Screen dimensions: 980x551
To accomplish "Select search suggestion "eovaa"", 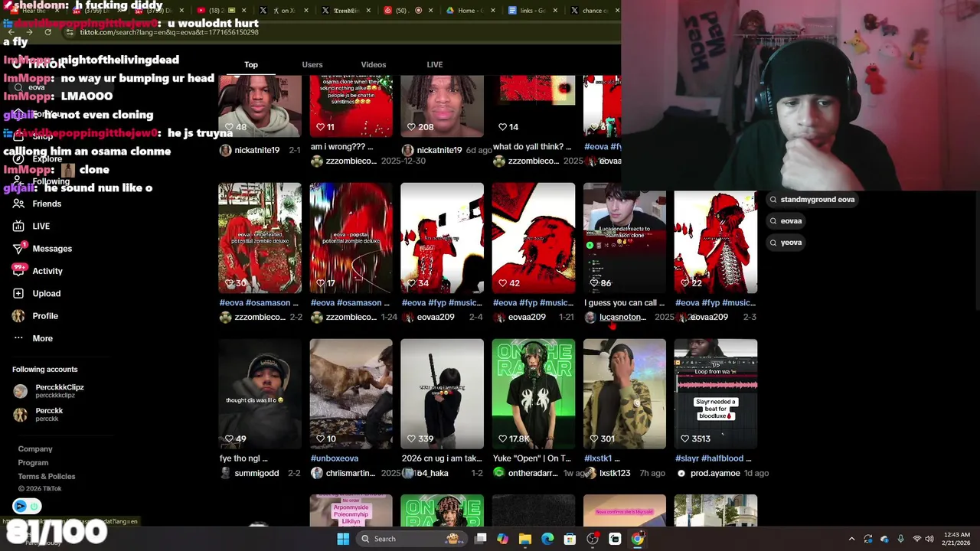I will (786, 220).
